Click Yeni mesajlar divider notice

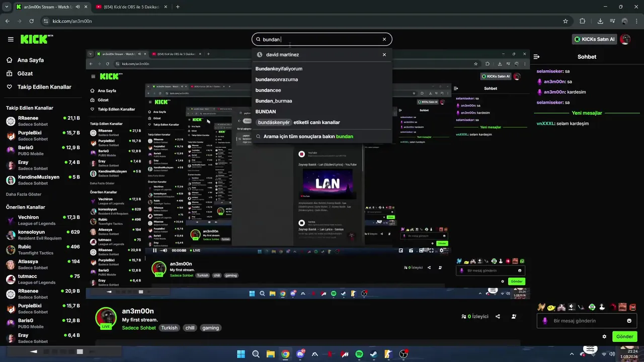[587, 113]
